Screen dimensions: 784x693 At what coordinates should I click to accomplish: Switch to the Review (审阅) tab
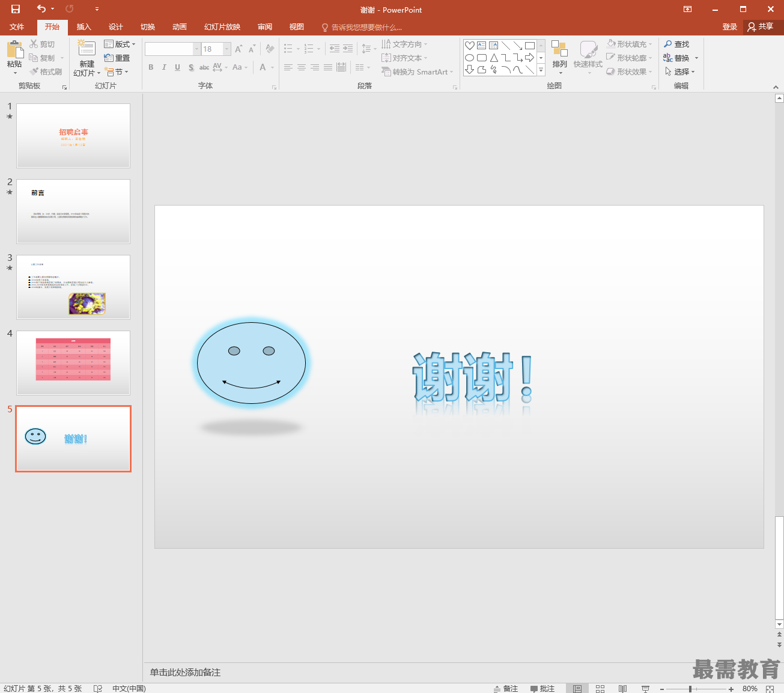pos(265,27)
